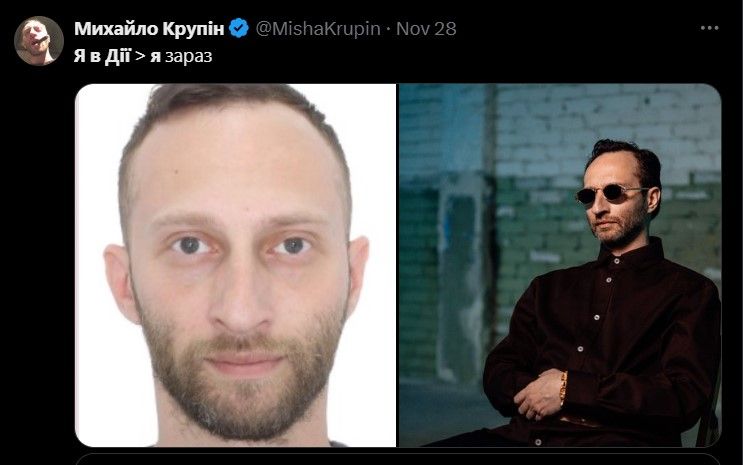
Task: Click the ">" symbol in the tweet text
Action: (140, 57)
